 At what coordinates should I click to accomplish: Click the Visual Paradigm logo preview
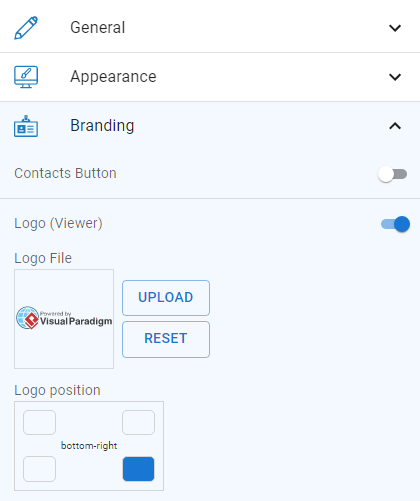coord(64,319)
